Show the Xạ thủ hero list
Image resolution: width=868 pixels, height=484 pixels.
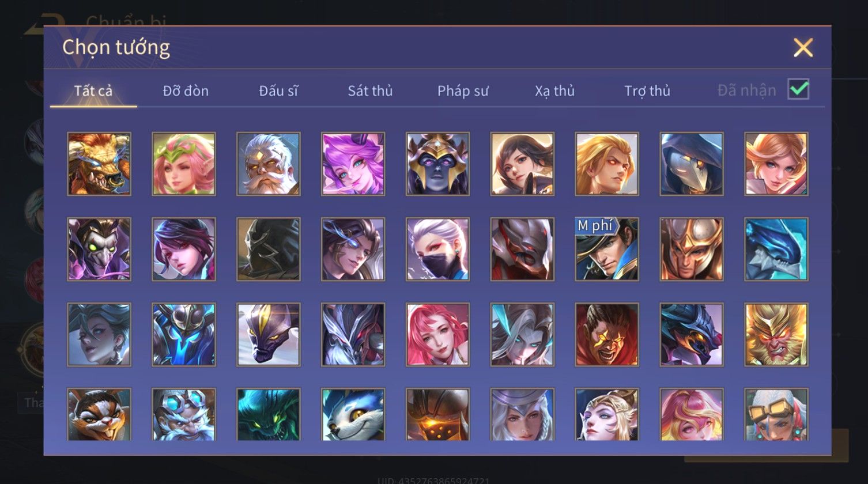click(x=554, y=90)
